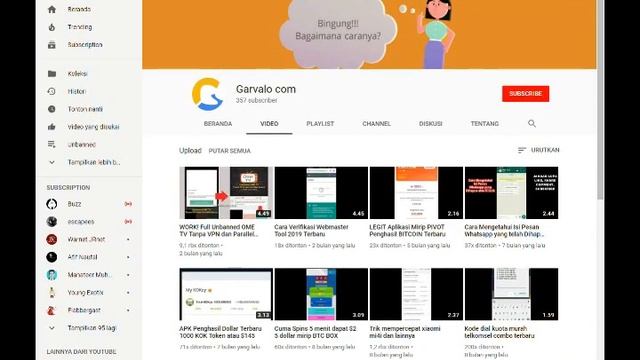Open Kode dial kuota murah telkomsel title
The height and width of the screenshot is (360, 640).
[499, 332]
